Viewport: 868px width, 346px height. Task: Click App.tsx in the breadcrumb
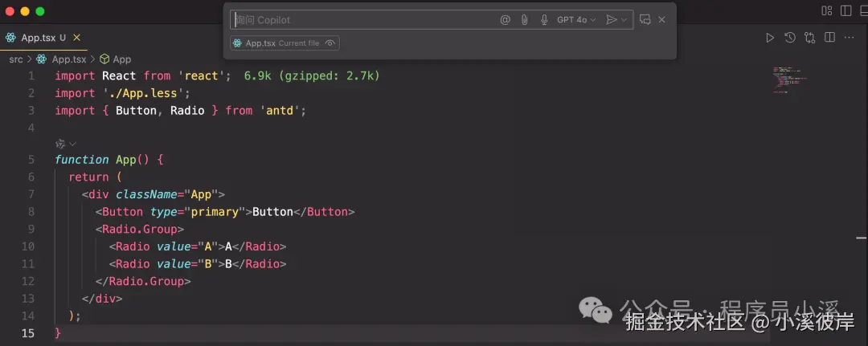tap(68, 59)
